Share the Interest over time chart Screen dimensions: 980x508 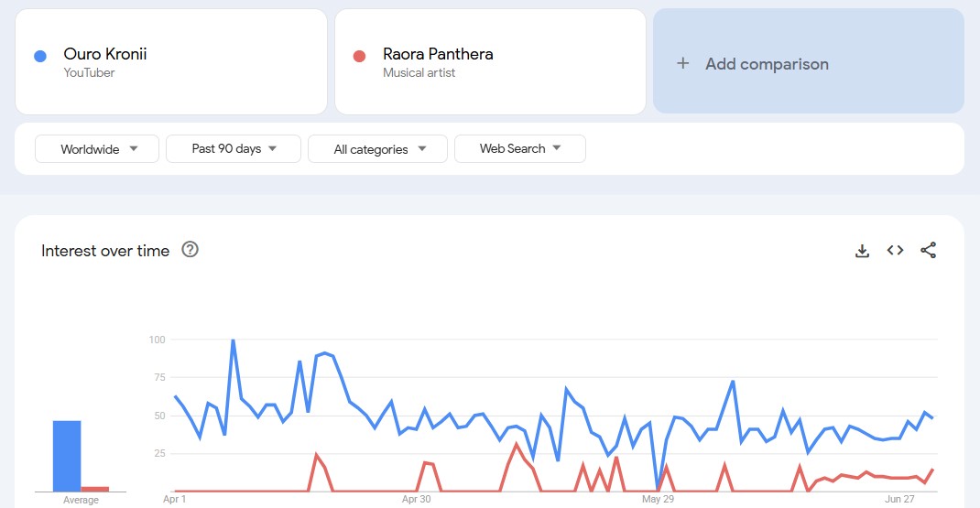click(928, 250)
